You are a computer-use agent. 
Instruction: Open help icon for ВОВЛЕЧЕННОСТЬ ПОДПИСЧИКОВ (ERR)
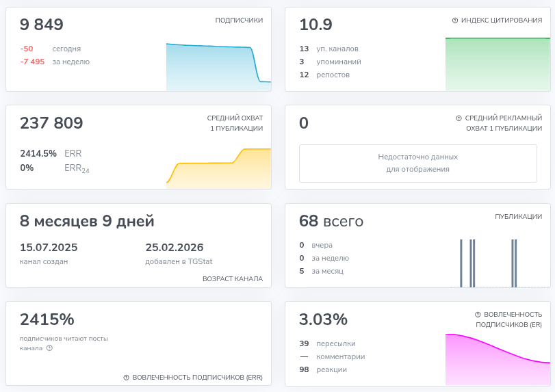pyautogui.click(x=126, y=378)
